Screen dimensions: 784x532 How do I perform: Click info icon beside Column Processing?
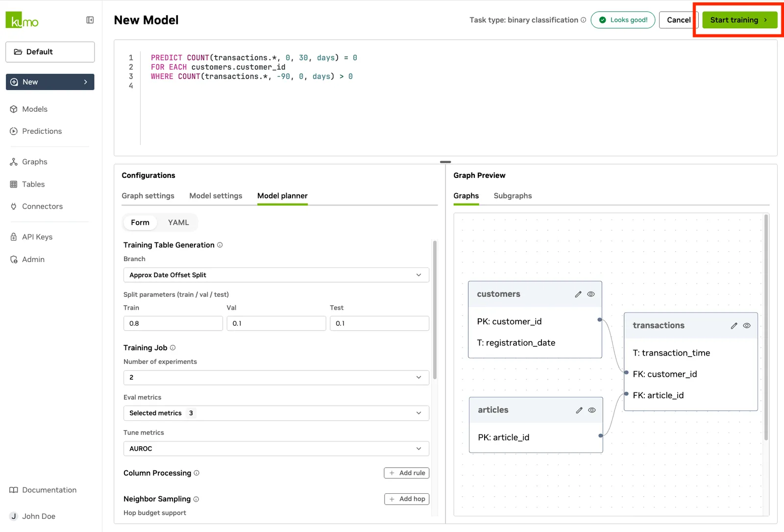point(196,473)
